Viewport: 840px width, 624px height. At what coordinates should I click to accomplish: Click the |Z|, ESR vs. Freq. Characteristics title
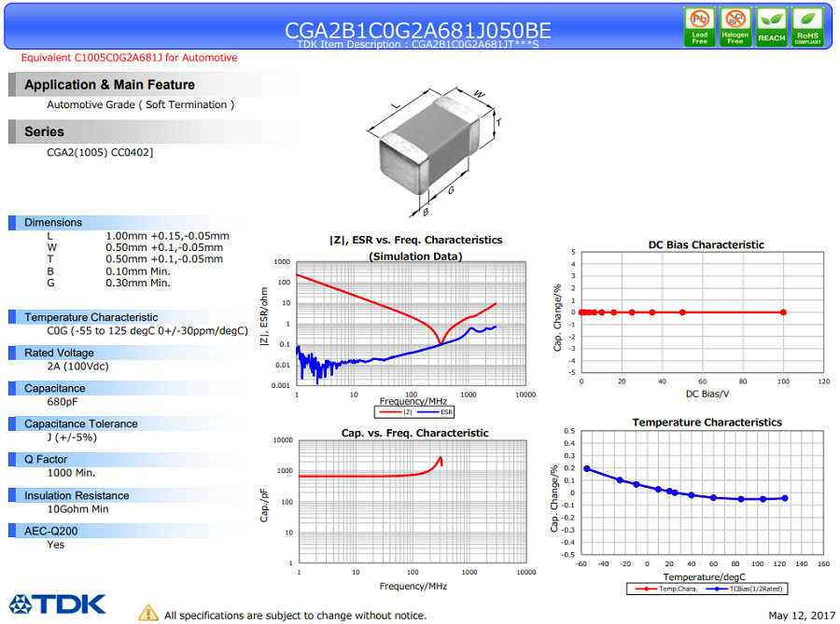click(x=415, y=240)
